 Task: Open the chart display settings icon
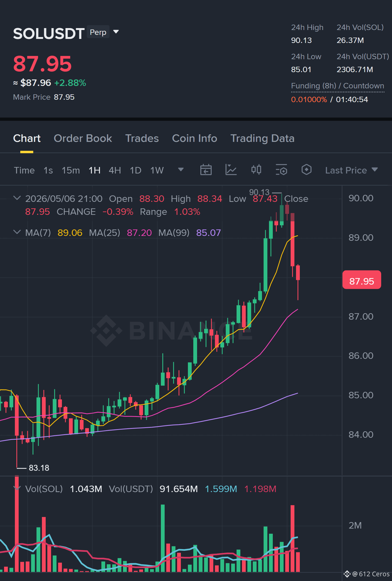click(281, 170)
